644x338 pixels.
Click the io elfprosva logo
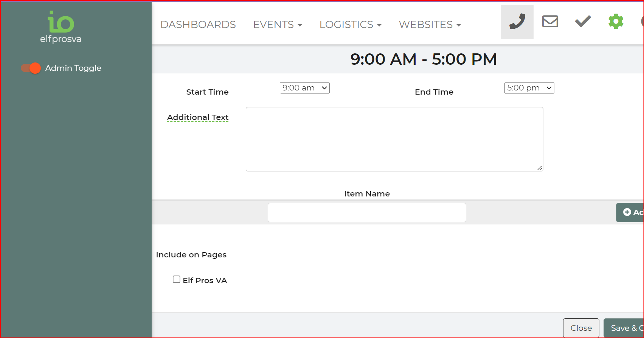[61, 27]
